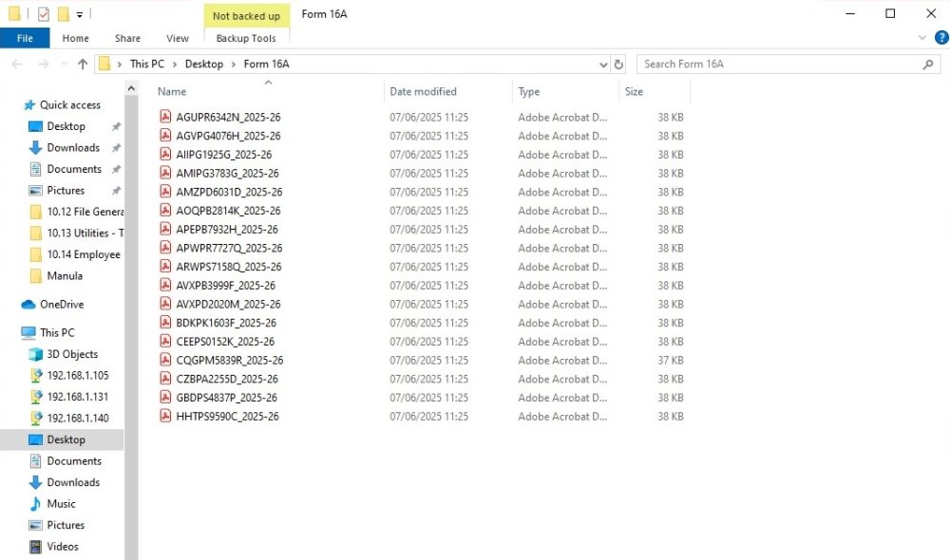Click the OneDrive cloud icon

pyautogui.click(x=27, y=304)
